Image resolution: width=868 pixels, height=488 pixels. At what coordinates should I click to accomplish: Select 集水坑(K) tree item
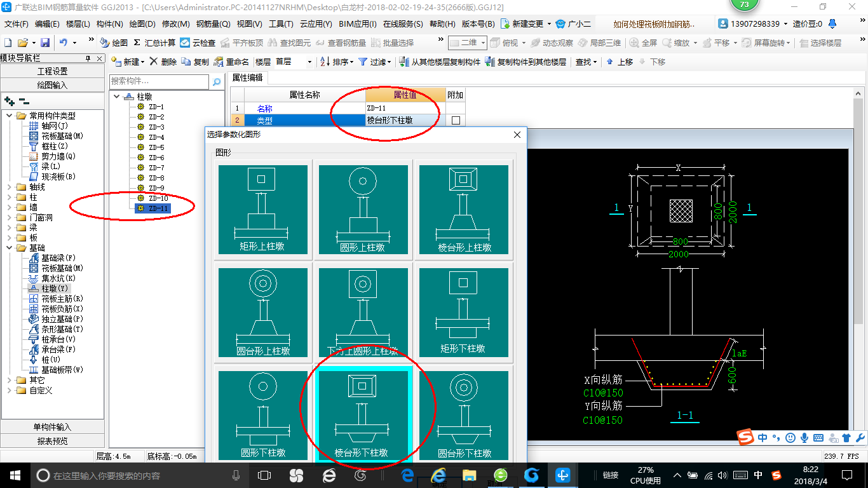pos(53,278)
